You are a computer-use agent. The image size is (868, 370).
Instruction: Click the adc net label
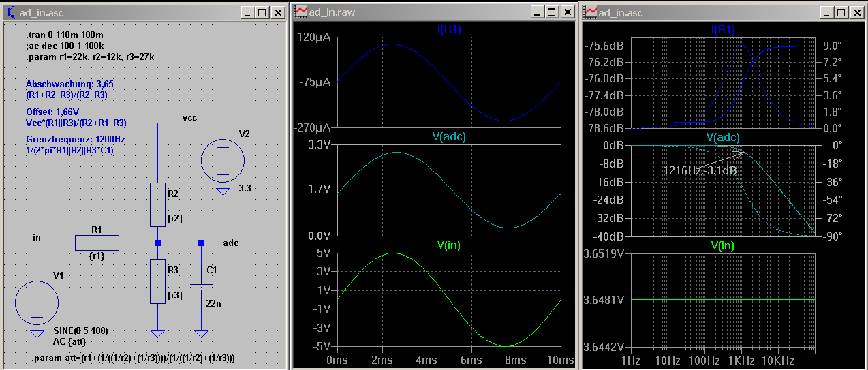pos(230,243)
